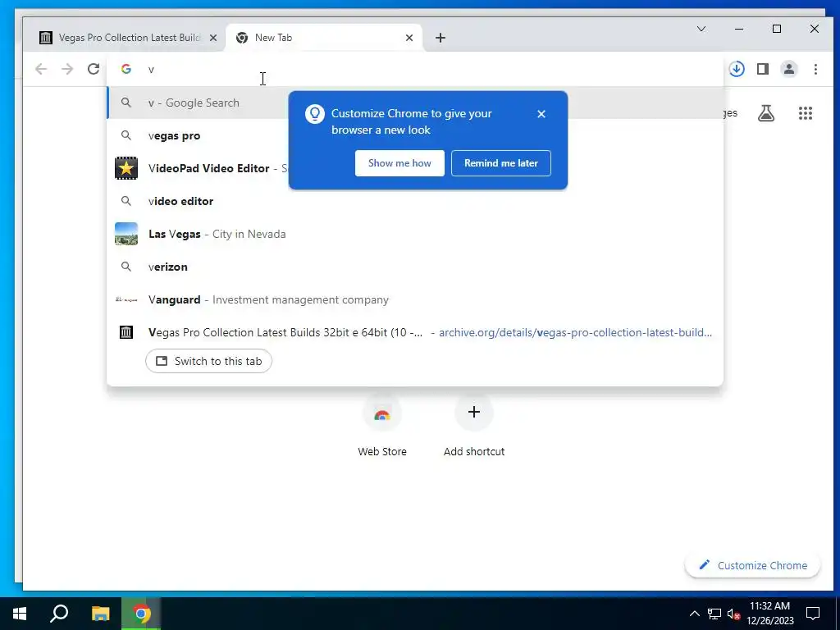Click the Vanguard logo thumbnail
Viewport: 840px width, 630px height.
pyautogui.click(x=126, y=299)
